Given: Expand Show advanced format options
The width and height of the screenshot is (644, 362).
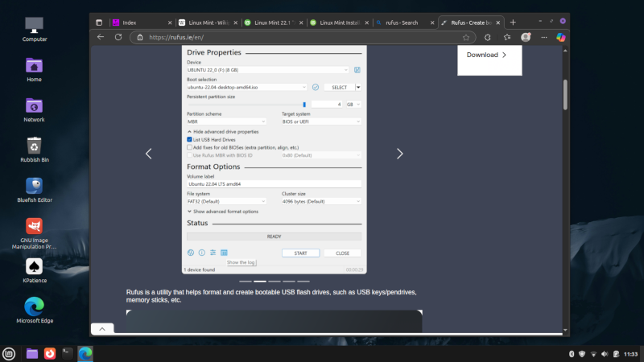Looking at the screenshot, I should [x=225, y=212].
